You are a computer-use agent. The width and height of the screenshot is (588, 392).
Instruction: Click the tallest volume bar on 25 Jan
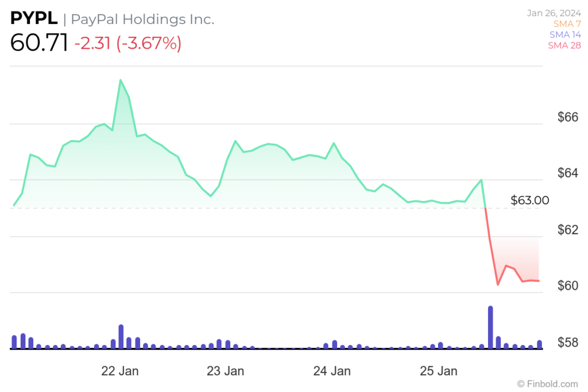(490, 327)
